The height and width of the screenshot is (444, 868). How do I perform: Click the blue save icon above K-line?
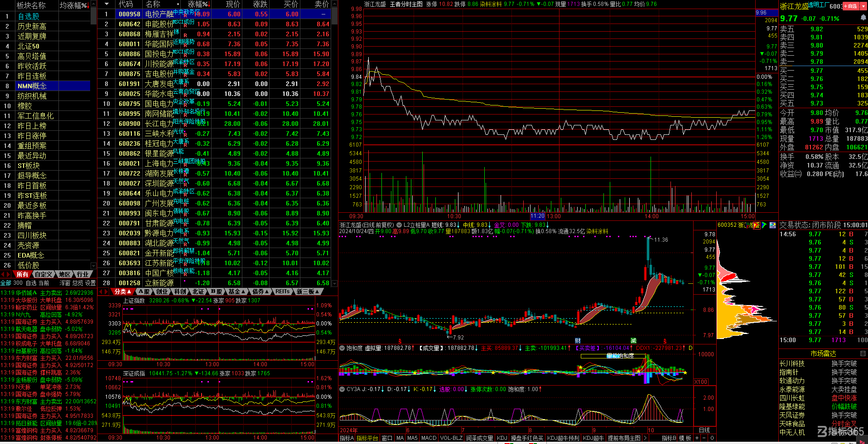pos(772,225)
